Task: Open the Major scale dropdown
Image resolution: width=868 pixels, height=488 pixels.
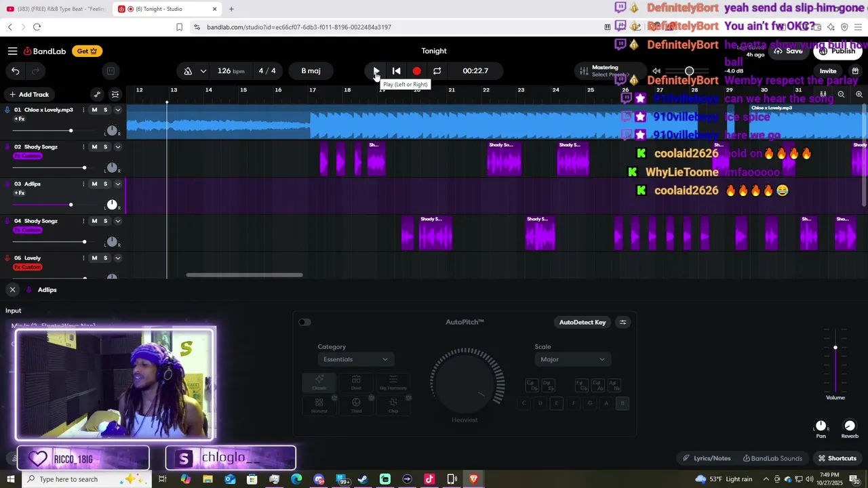Action: pos(572,359)
